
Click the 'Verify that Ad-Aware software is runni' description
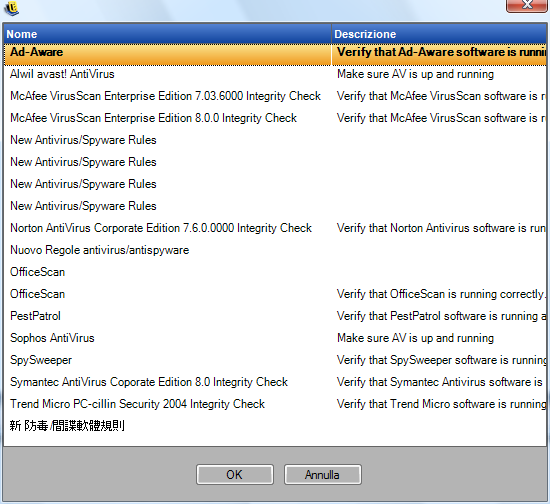[x=442, y=52]
